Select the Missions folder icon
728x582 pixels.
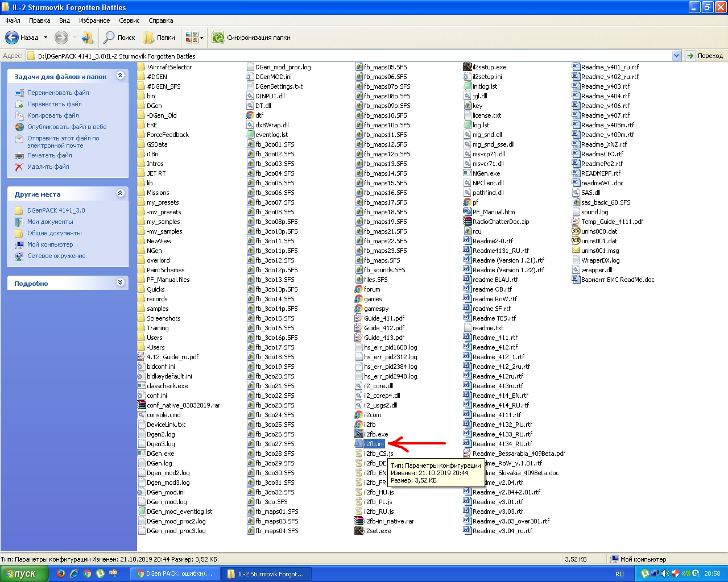(142, 193)
